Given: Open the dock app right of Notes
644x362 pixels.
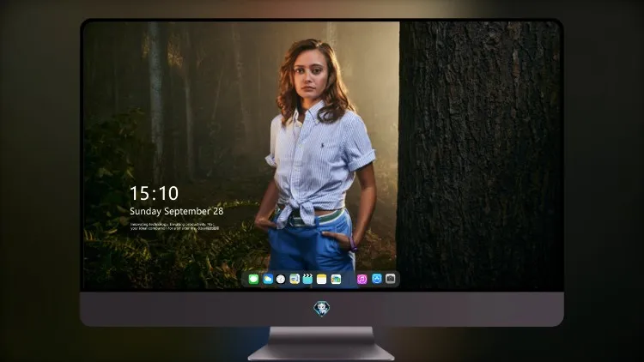Looking at the screenshot, I should point(336,279).
